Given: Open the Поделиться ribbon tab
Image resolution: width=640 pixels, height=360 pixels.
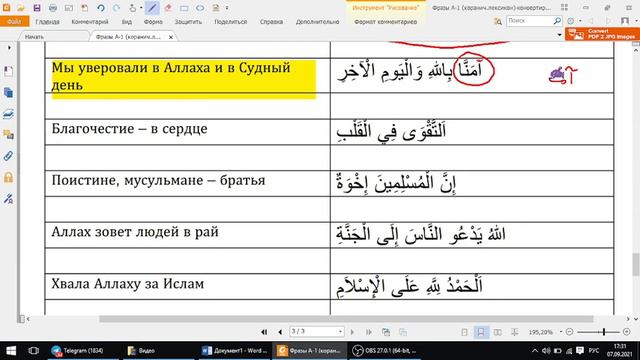Looking at the screenshot, I should 231,22.
